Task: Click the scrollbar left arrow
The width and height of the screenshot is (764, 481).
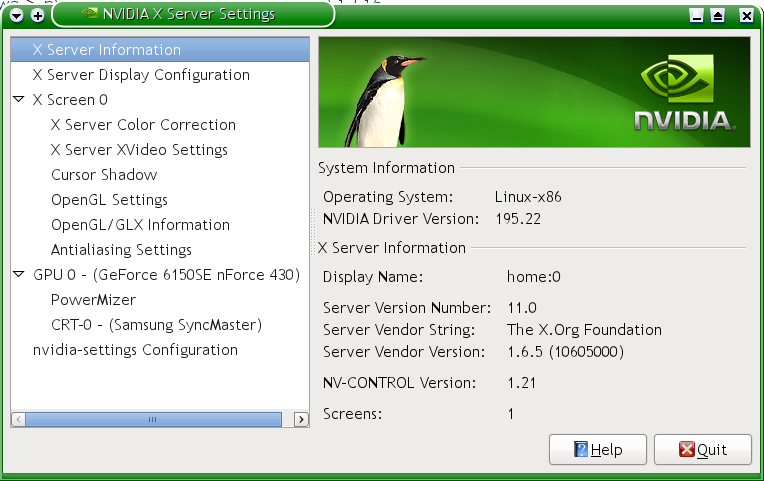Action: pyautogui.click(x=19, y=420)
